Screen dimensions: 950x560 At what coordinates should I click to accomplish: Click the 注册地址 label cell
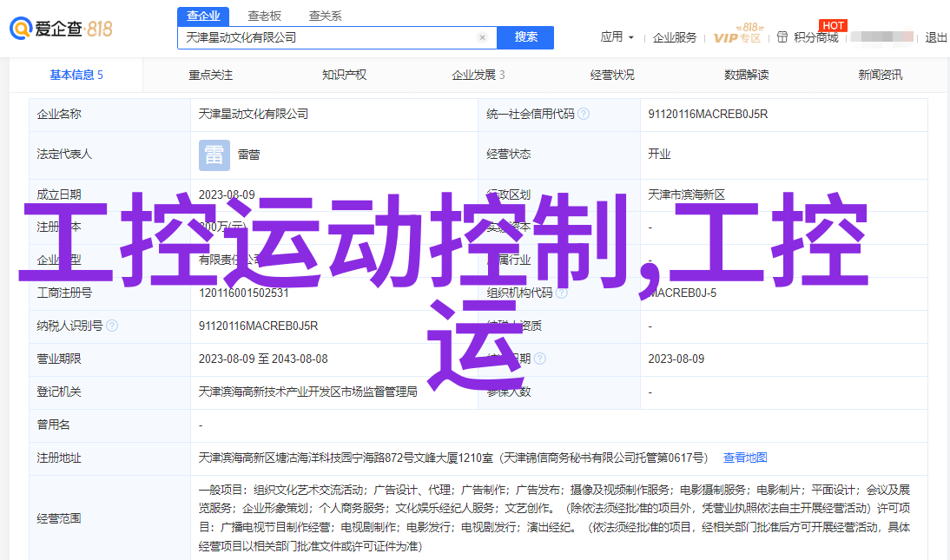pyautogui.click(x=109, y=458)
